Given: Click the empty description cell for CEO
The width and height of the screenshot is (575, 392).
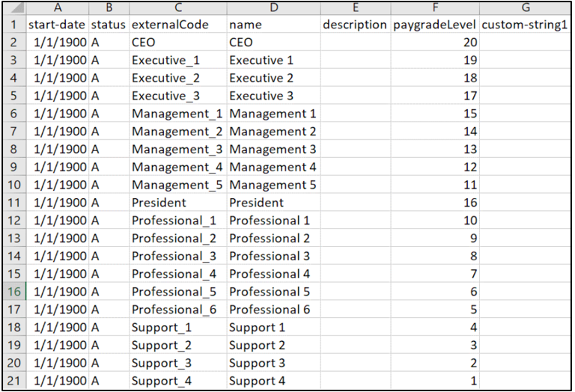Looking at the screenshot, I should [356, 42].
